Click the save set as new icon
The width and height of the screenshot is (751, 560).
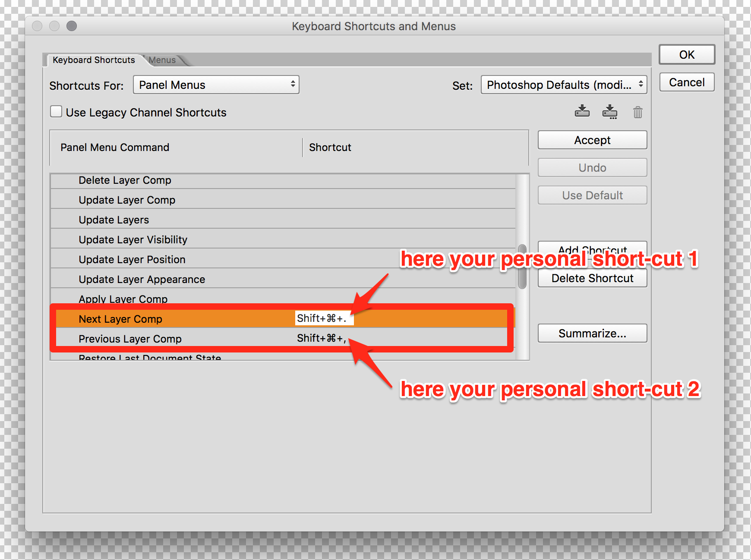[x=609, y=112]
